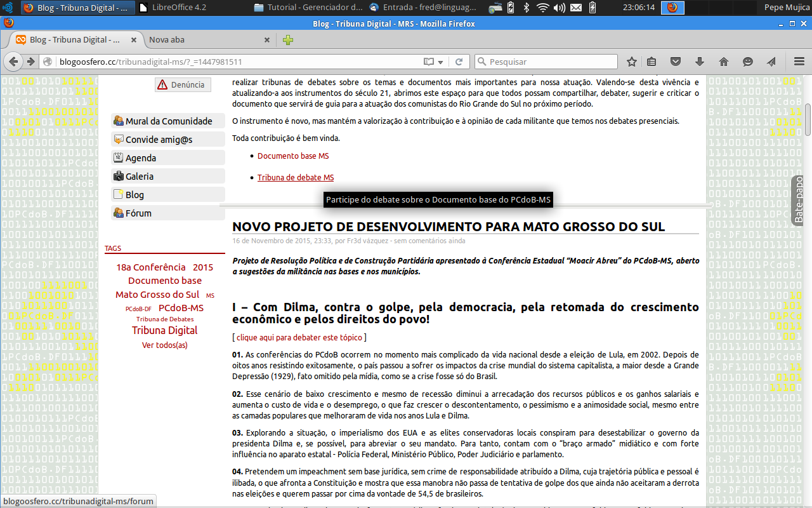Expand the Reader view dropdown arrow

441,62
